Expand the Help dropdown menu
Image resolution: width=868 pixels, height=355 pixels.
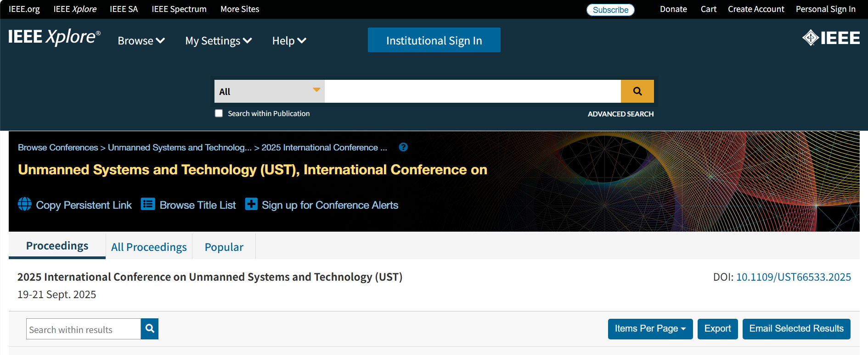point(289,41)
